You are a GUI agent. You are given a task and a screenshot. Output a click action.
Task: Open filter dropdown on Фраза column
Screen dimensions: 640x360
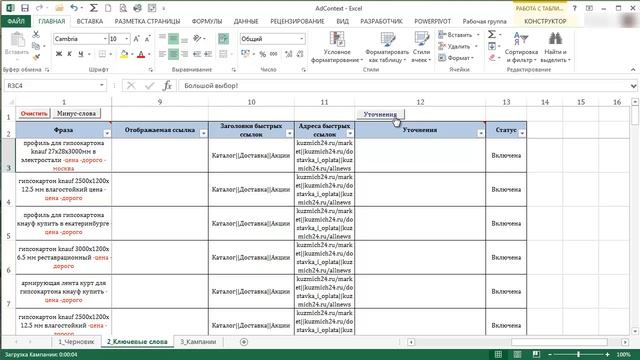coord(107,133)
